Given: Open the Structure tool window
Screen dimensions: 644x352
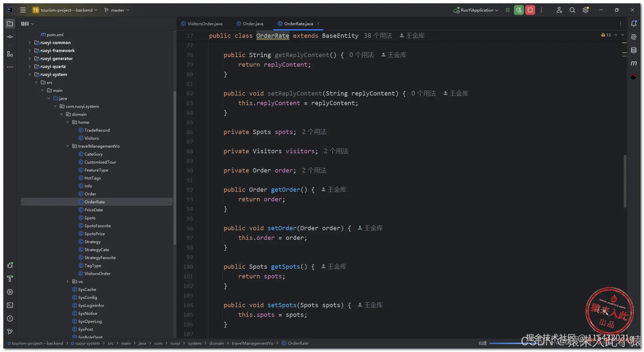Looking at the screenshot, I should (10, 54).
